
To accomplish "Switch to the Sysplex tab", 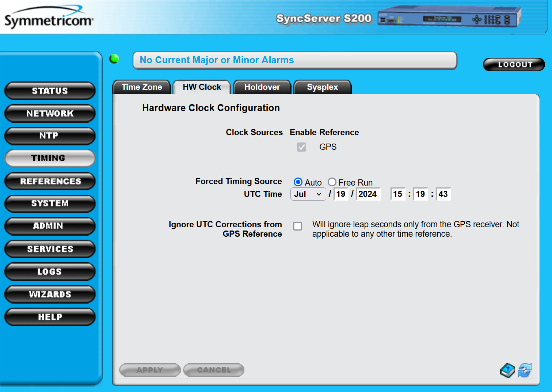I will 322,87.
